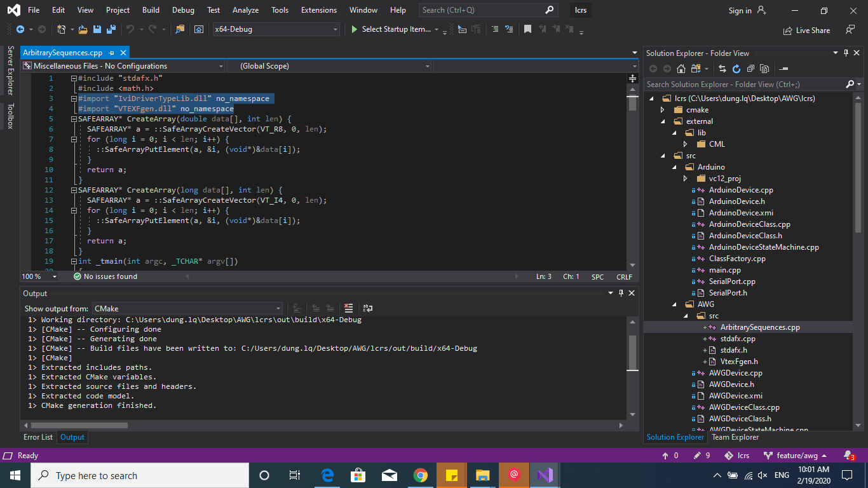Switch to the Error List tab
The height and width of the screenshot is (488, 868).
pyautogui.click(x=37, y=437)
